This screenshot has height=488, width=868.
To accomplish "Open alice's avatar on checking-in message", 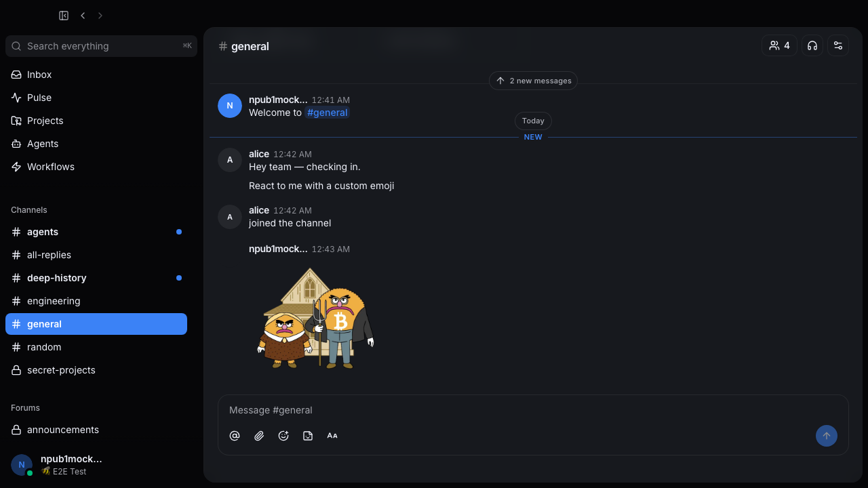I will click(230, 160).
